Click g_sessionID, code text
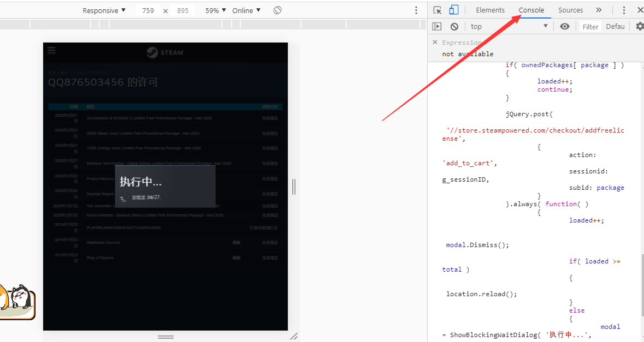 click(466, 179)
